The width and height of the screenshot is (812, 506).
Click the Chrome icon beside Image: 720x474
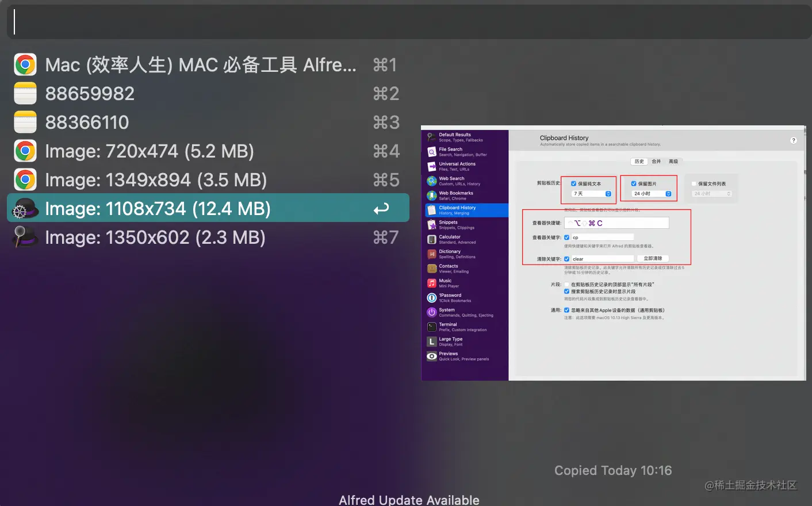[x=25, y=151]
